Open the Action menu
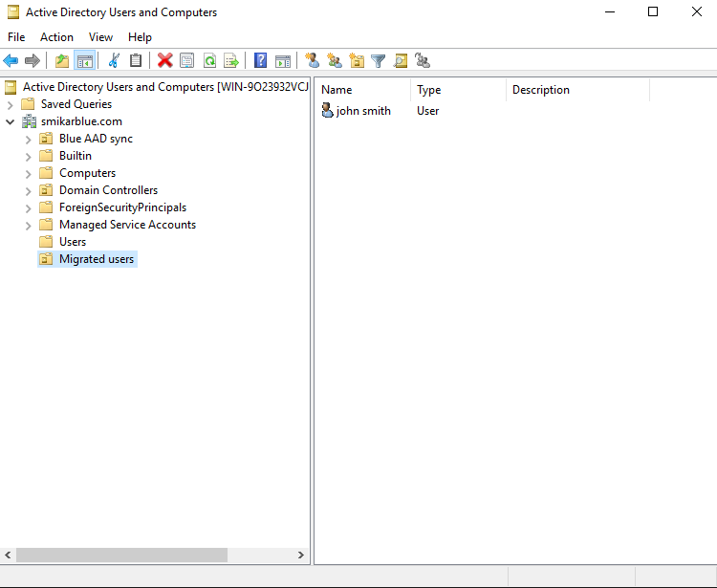 [x=56, y=37]
